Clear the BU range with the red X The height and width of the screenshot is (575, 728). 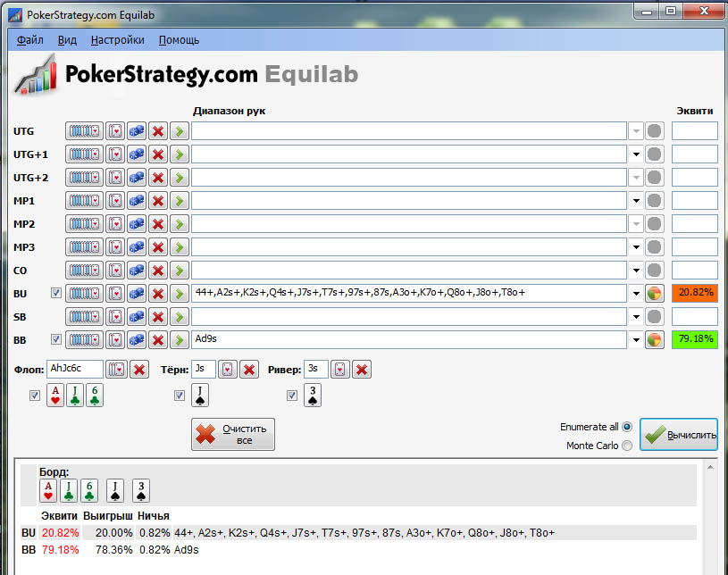(x=158, y=294)
